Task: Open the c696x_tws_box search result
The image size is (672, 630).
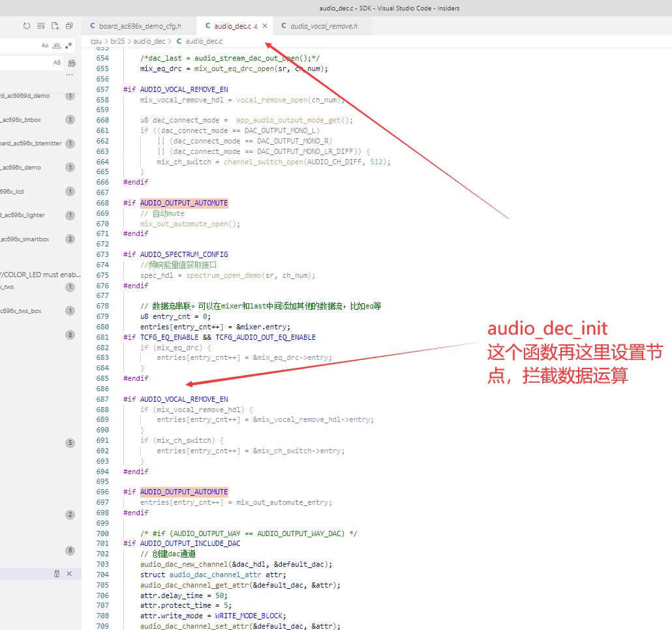Action: 21,311
